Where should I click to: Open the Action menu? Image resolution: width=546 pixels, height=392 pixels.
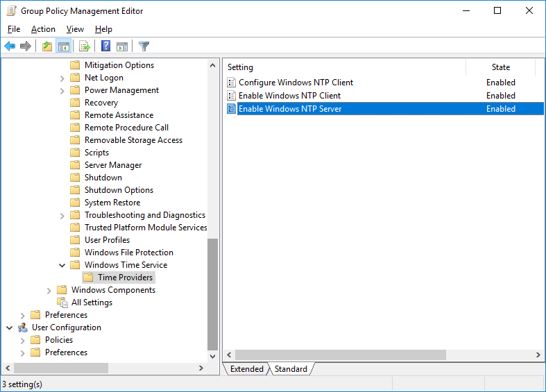(43, 29)
